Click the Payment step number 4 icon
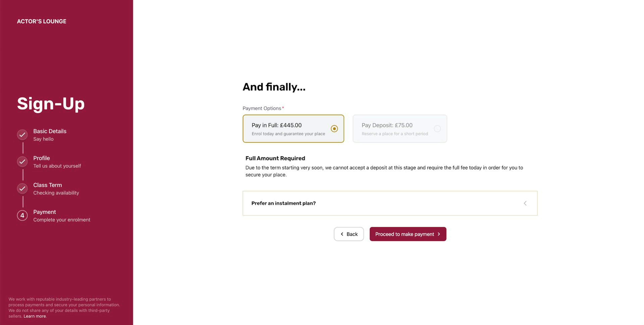Screen dimensions: 644x325 (22, 215)
